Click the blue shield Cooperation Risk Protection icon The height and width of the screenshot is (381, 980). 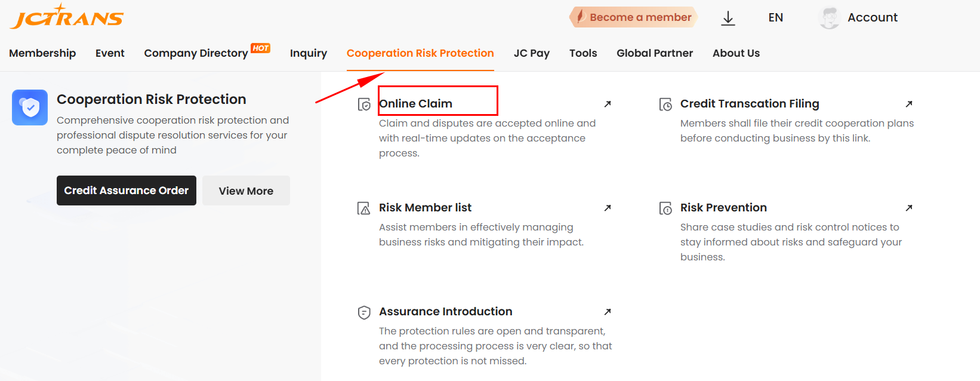coord(30,107)
